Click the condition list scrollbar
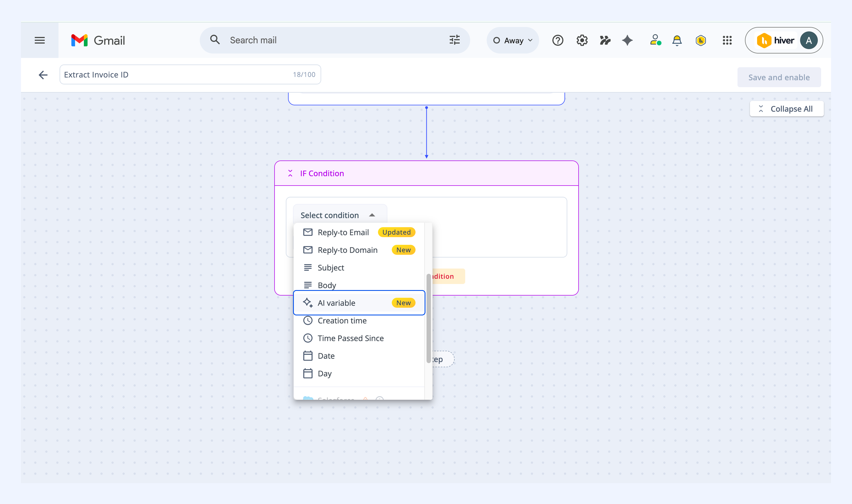Screen dimensions: 852x504 click(428, 318)
